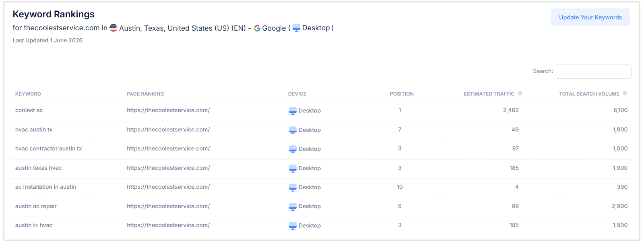Focus the Search input field
The height and width of the screenshot is (242, 644).
point(593,71)
